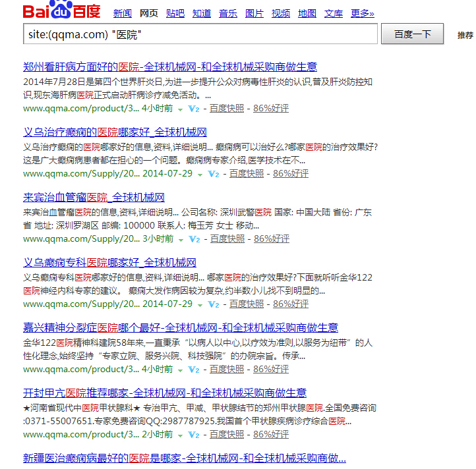
Task: Open the 更多» menu link
Action: coord(363,13)
